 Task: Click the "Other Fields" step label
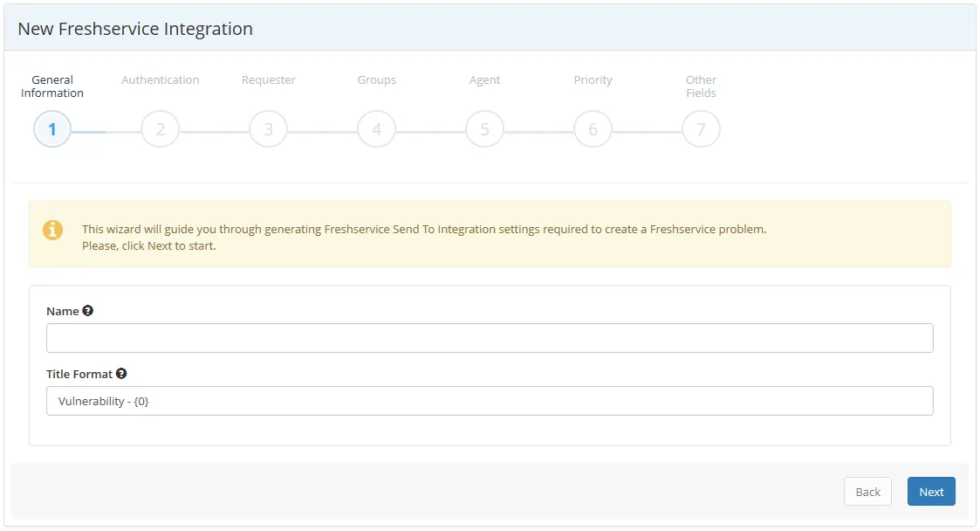(701, 86)
